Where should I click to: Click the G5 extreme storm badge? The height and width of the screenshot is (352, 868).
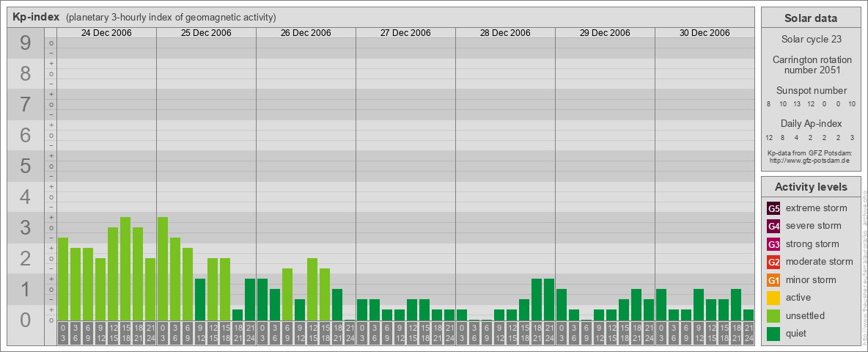pyautogui.click(x=773, y=208)
